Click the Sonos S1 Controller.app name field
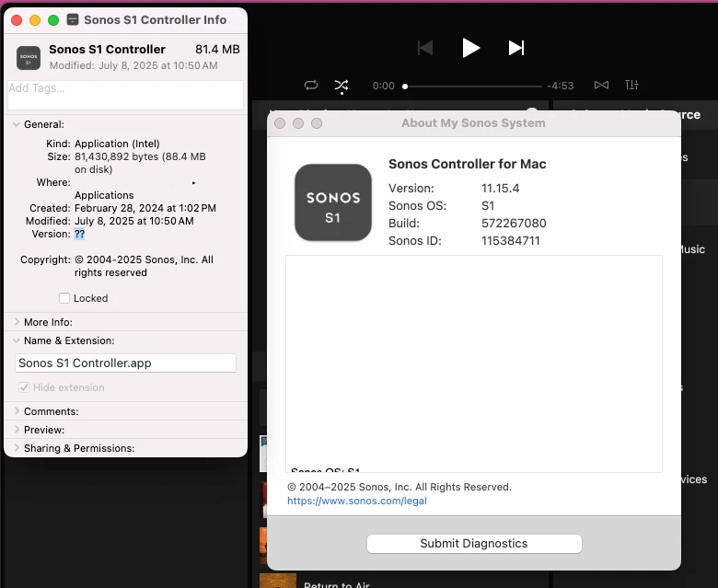This screenshot has height=588, width=718. (x=125, y=363)
